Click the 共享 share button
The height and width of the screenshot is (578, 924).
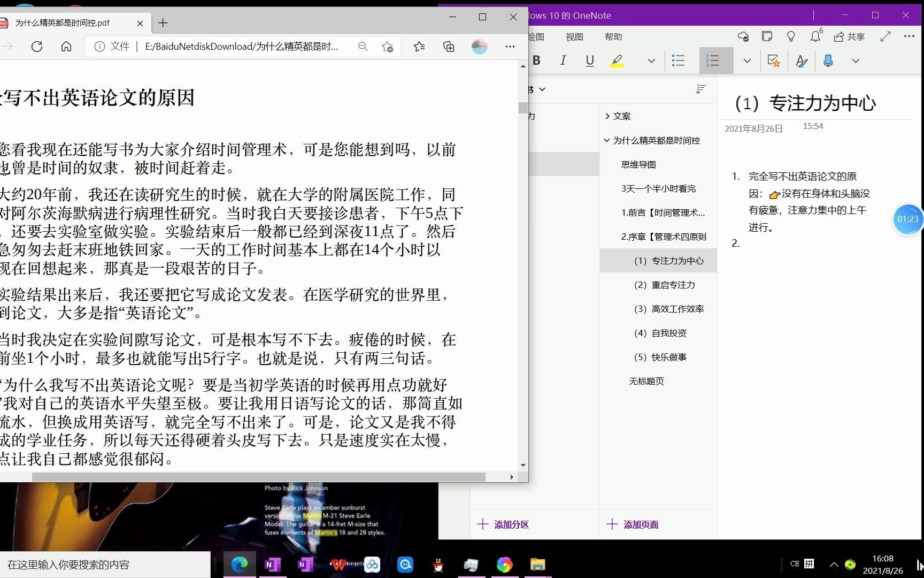point(849,36)
